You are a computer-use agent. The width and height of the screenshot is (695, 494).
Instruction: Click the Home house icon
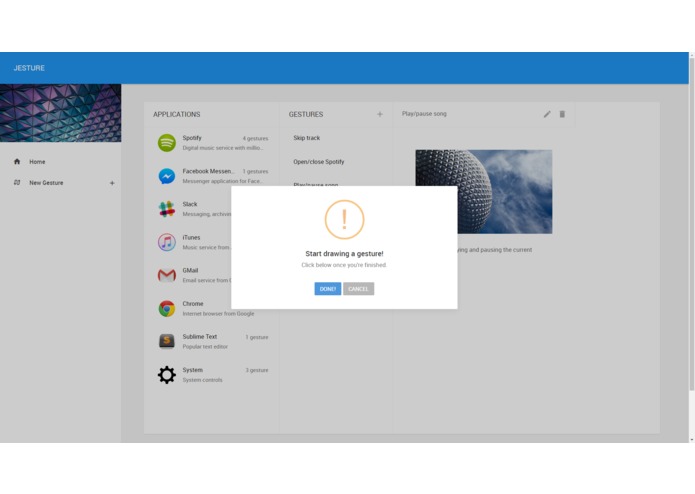[17, 161]
